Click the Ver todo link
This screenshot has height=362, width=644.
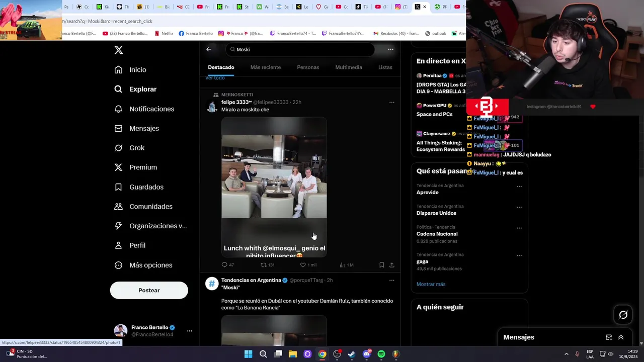[x=215, y=78]
